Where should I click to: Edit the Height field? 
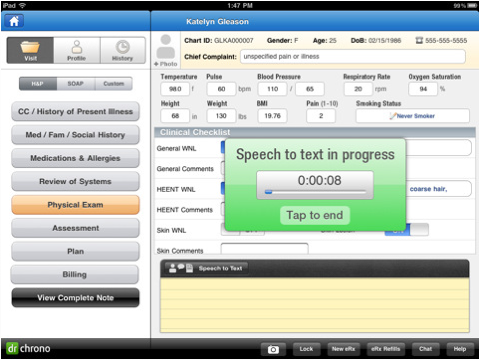pyautogui.click(x=175, y=116)
